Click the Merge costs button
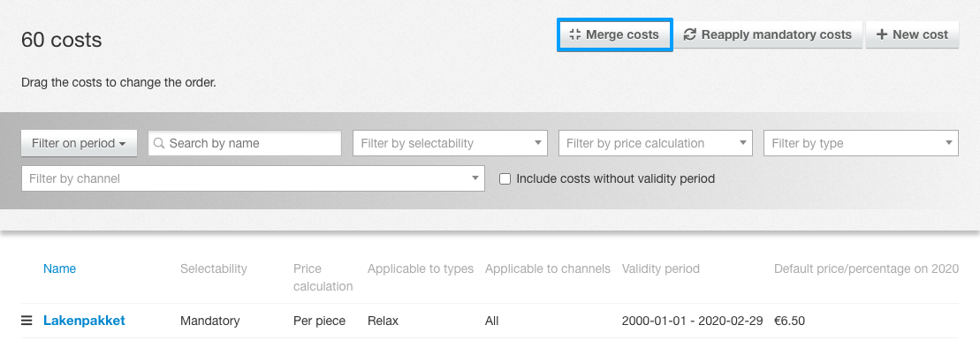The image size is (980, 340). tap(615, 34)
